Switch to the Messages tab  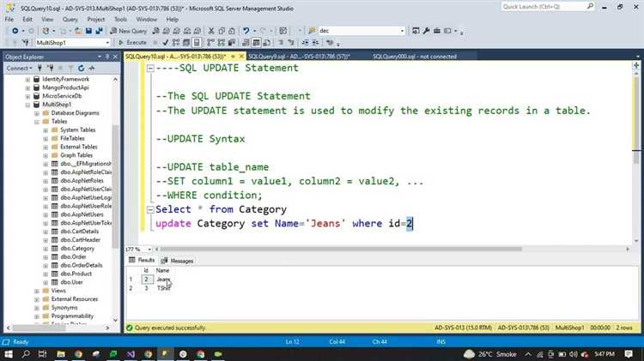[x=181, y=261]
